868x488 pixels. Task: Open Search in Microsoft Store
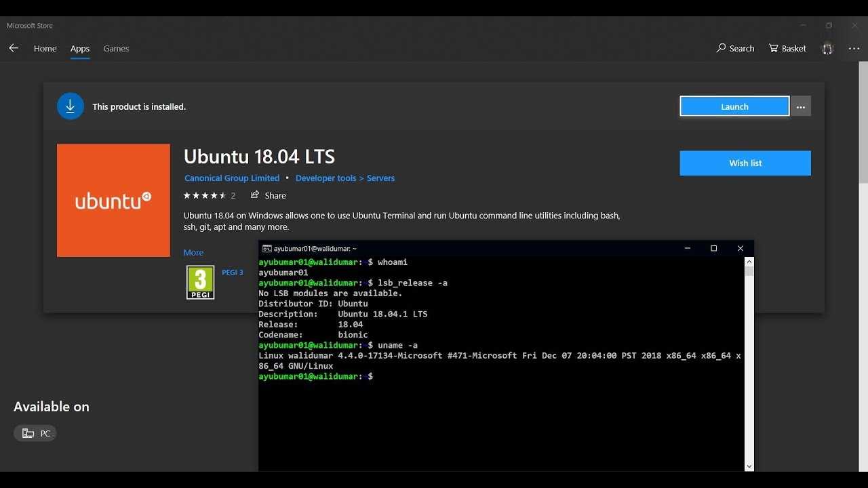point(735,48)
